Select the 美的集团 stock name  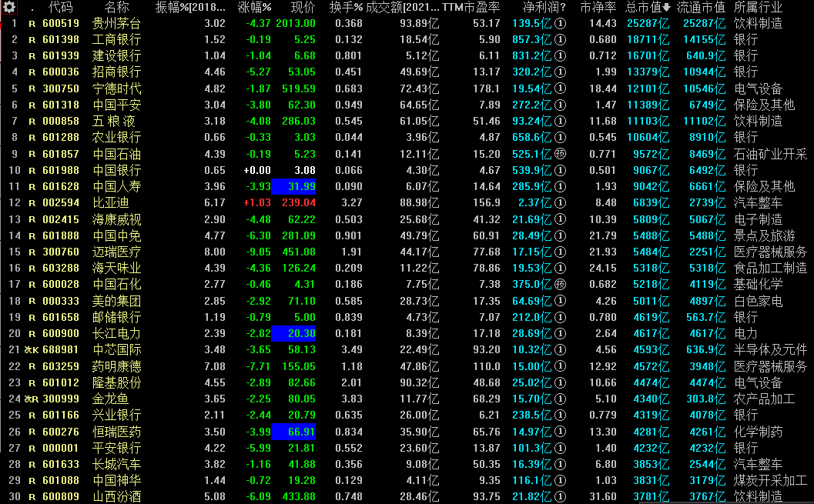coord(117,301)
